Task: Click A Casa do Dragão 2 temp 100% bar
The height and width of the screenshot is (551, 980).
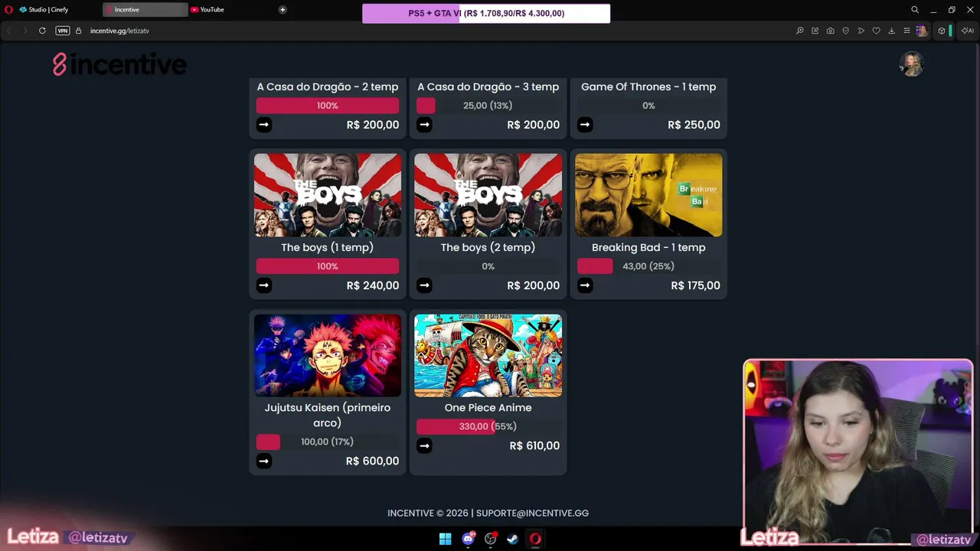Action: click(x=328, y=106)
